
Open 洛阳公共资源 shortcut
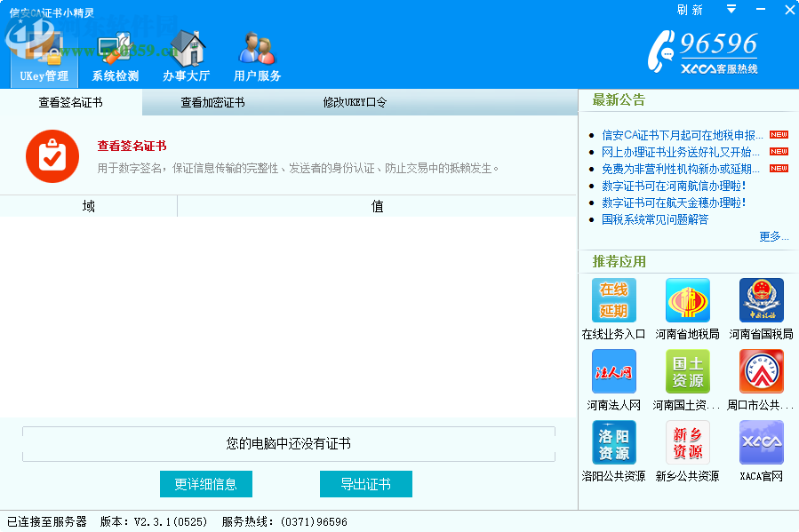click(x=613, y=443)
